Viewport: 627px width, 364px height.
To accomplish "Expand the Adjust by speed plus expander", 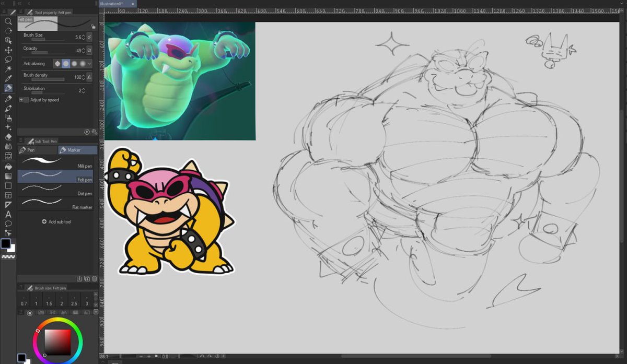I will tap(21, 100).
